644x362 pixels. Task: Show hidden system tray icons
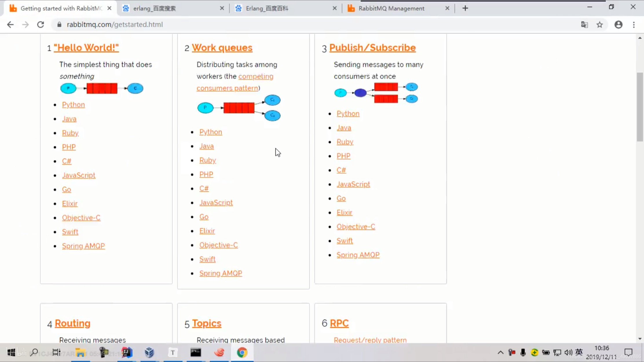pos(500,352)
